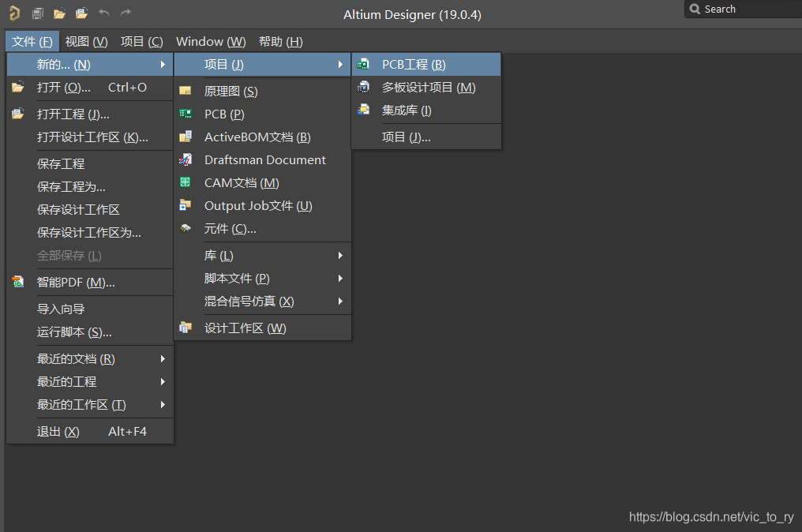Click the ActiveBOM文档 icon
The width and height of the screenshot is (802, 532).
click(186, 137)
